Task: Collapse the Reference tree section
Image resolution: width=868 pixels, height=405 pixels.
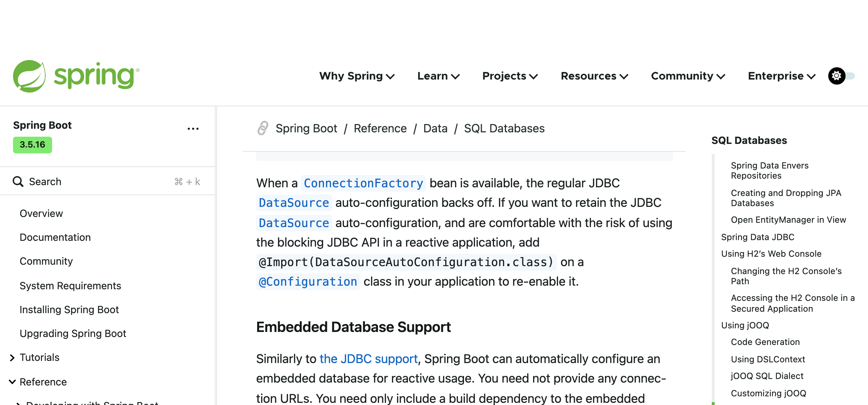Action: (x=12, y=382)
